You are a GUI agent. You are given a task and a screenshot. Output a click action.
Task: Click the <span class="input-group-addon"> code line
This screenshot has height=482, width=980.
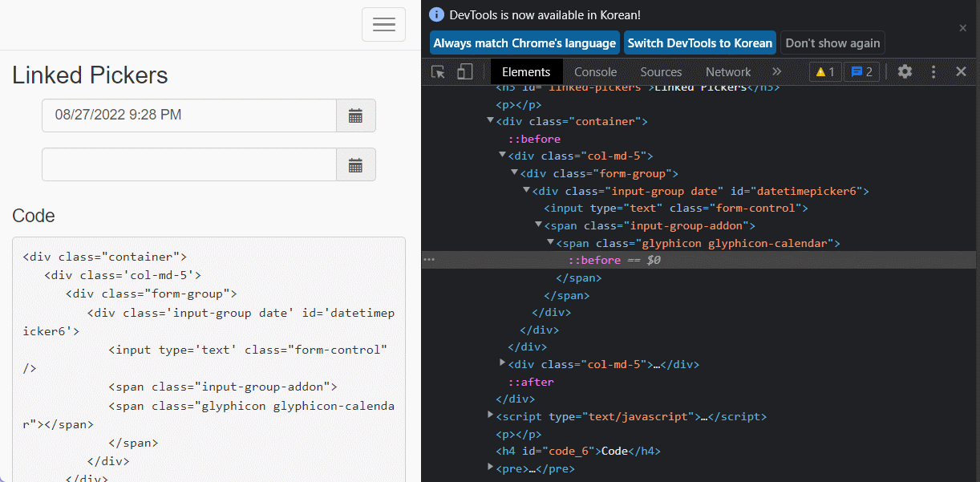(x=222, y=387)
